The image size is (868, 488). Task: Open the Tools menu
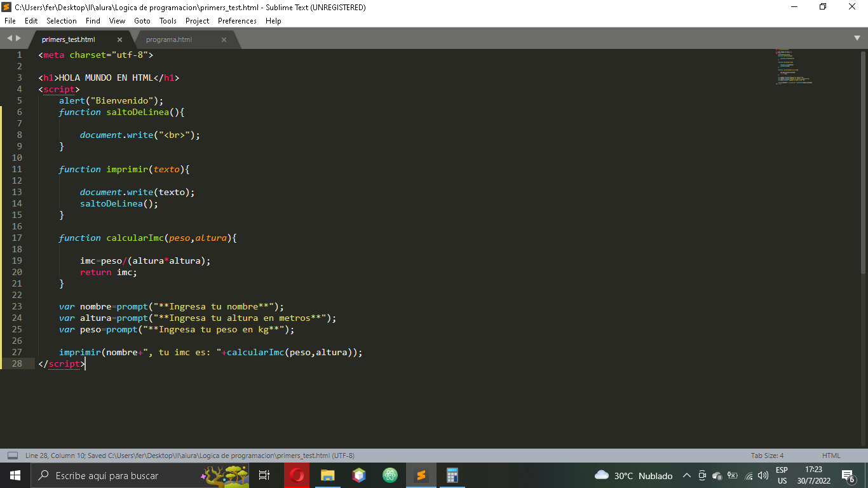point(168,21)
